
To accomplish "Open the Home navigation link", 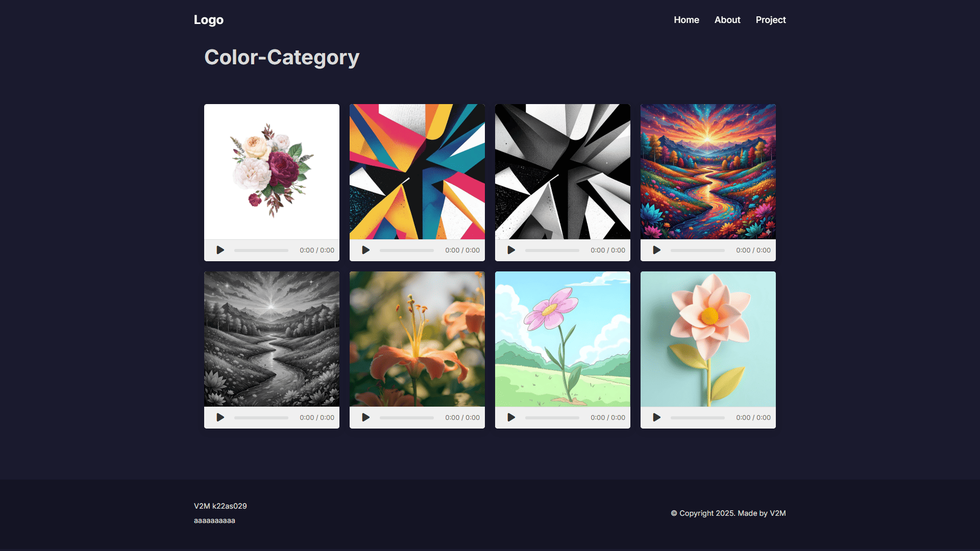I will click(x=687, y=20).
